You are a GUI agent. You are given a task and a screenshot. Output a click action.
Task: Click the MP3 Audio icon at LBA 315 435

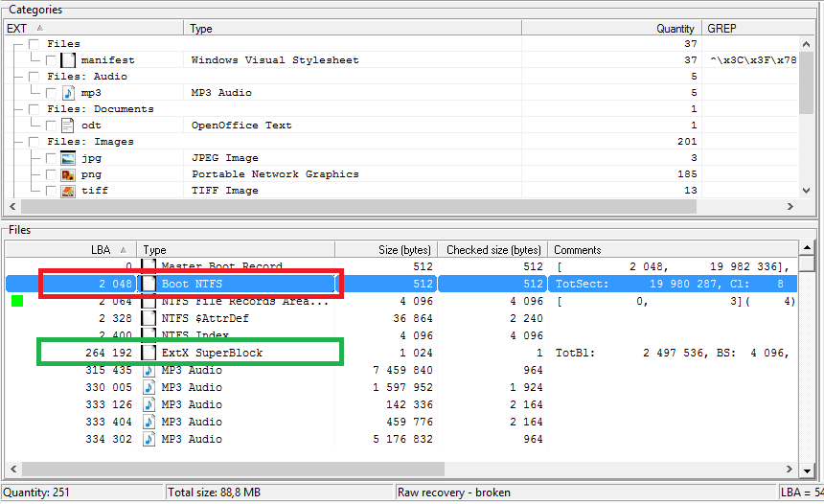[x=149, y=370]
